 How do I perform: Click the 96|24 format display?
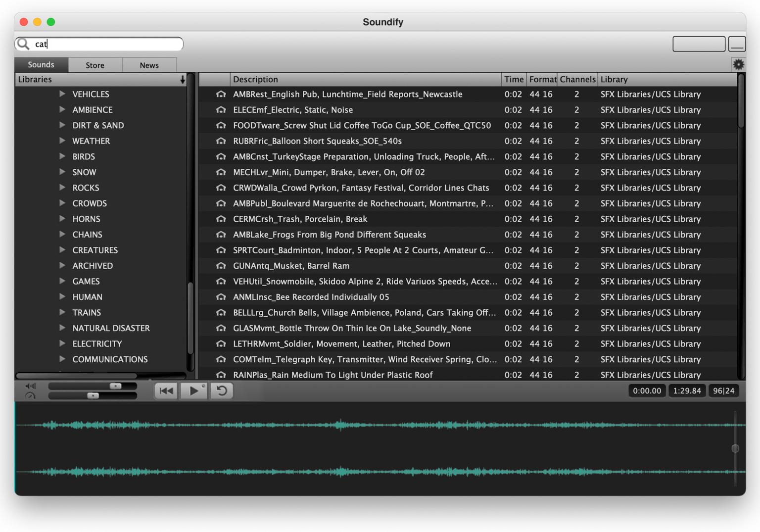point(723,390)
